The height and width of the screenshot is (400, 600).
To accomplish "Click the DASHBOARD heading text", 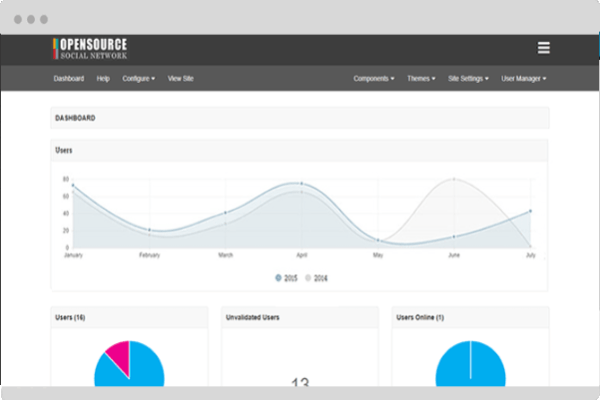I will coord(75,118).
